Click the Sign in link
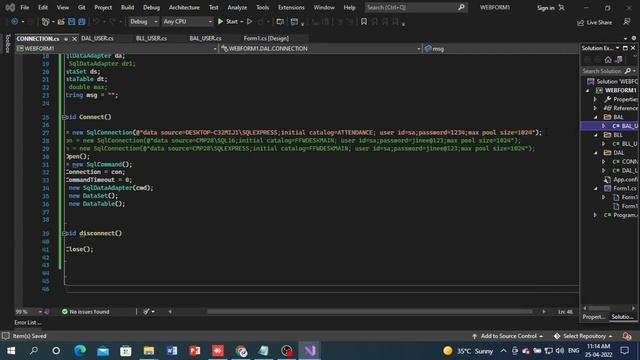 [x=546, y=8]
